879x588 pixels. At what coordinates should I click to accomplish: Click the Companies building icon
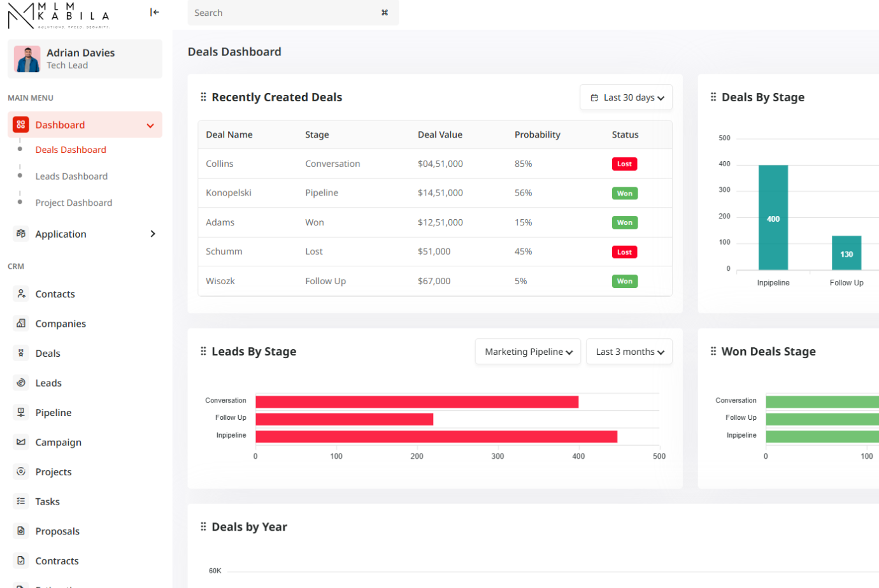click(x=21, y=323)
